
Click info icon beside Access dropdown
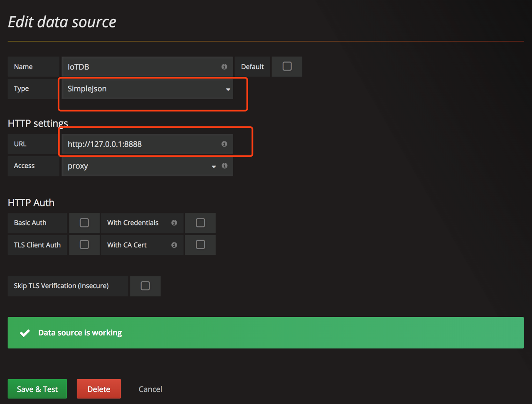(224, 166)
